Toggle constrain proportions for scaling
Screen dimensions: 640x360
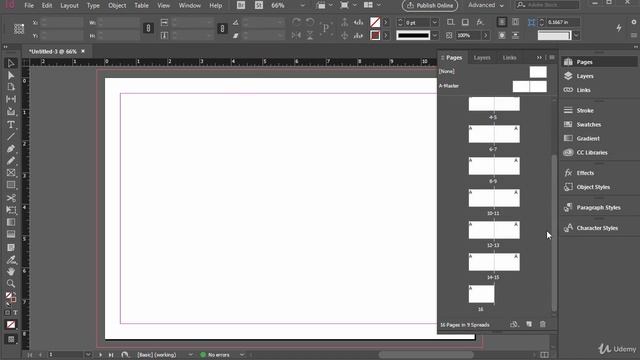click(222, 28)
